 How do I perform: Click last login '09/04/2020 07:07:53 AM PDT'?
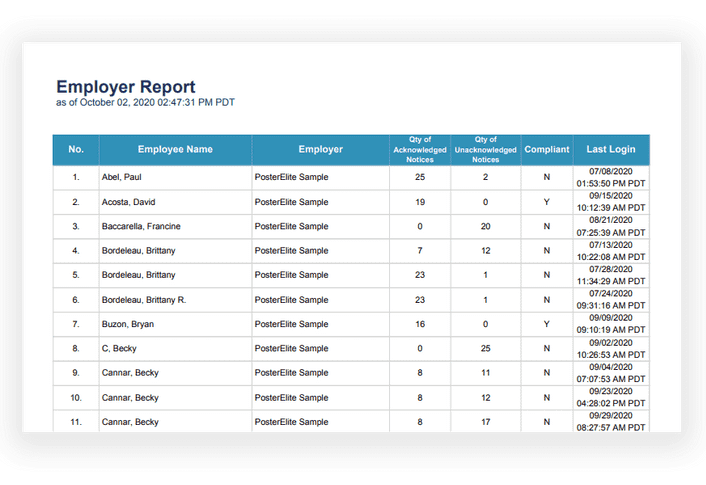[x=611, y=373]
